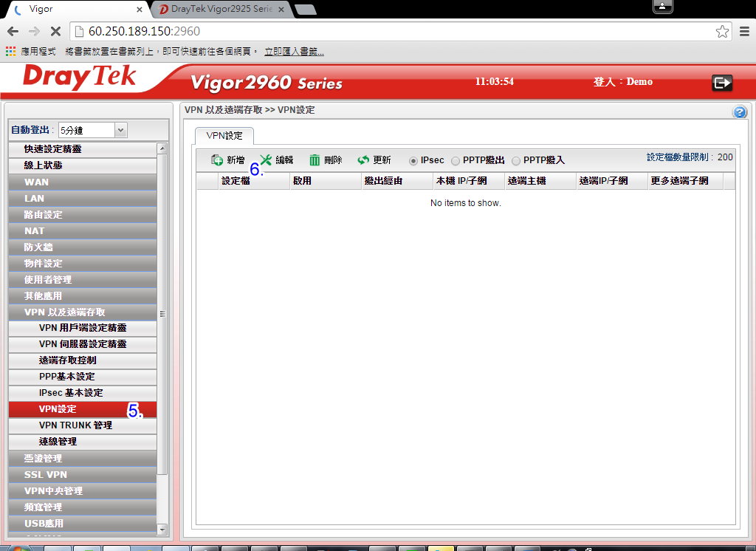Click the logout arrow icon in header
Screen dimensions: 756x551
(722, 83)
